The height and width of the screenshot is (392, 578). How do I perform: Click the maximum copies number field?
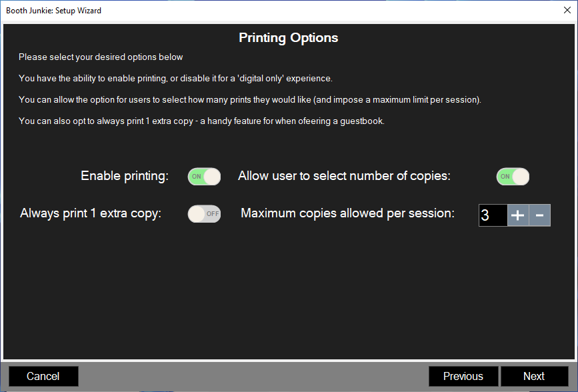[x=493, y=215]
